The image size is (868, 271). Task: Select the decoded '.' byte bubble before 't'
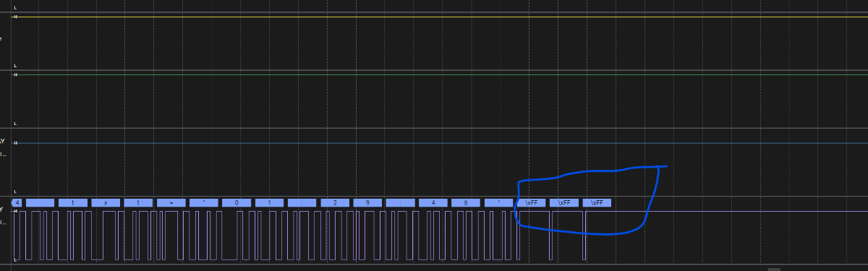(x=40, y=203)
